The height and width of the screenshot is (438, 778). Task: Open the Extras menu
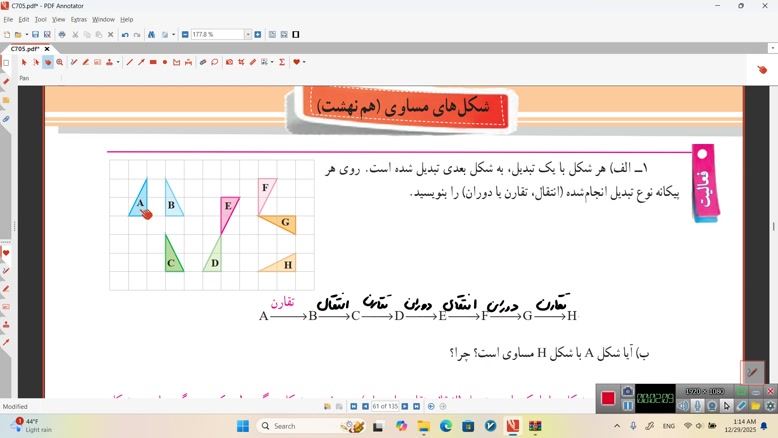(78, 19)
